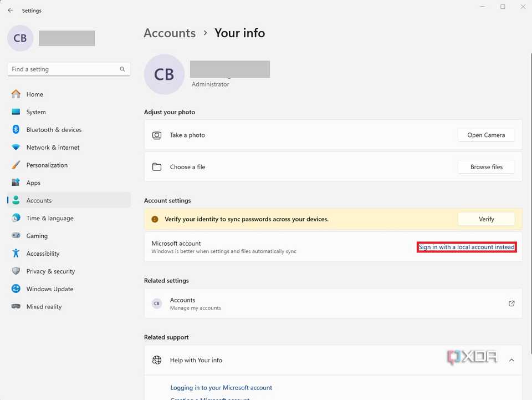
Task: Click the Mixed reality headset icon
Action: click(x=16, y=307)
